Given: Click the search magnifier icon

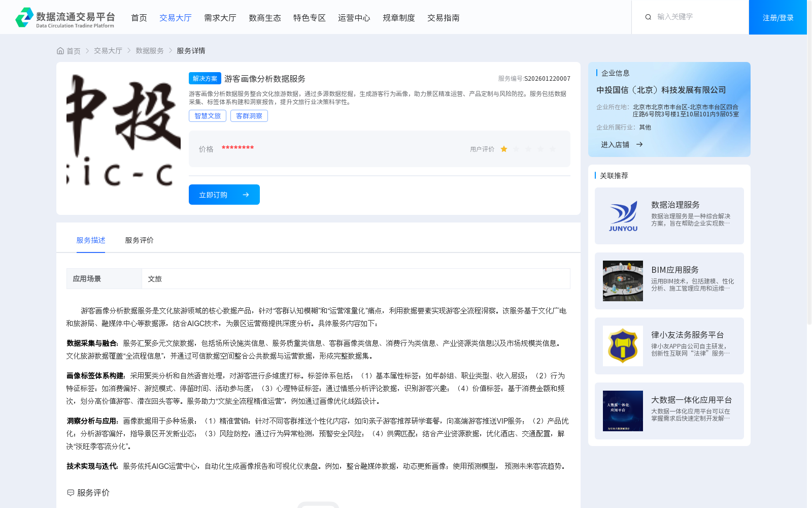Looking at the screenshot, I should coord(648,17).
